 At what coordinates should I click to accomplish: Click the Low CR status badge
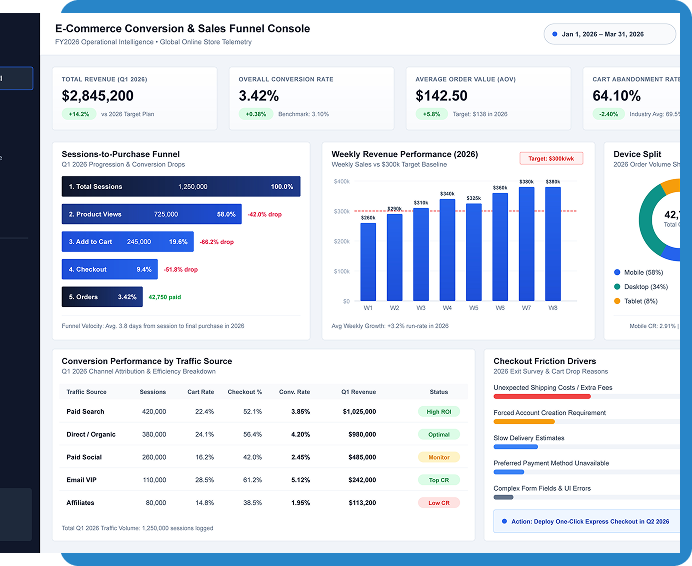439,502
